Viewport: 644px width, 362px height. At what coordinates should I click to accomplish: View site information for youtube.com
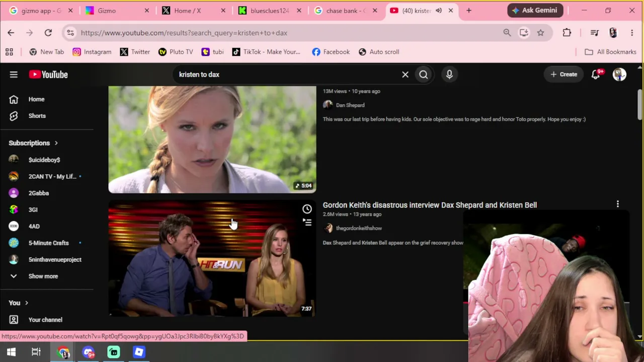coord(70,33)
